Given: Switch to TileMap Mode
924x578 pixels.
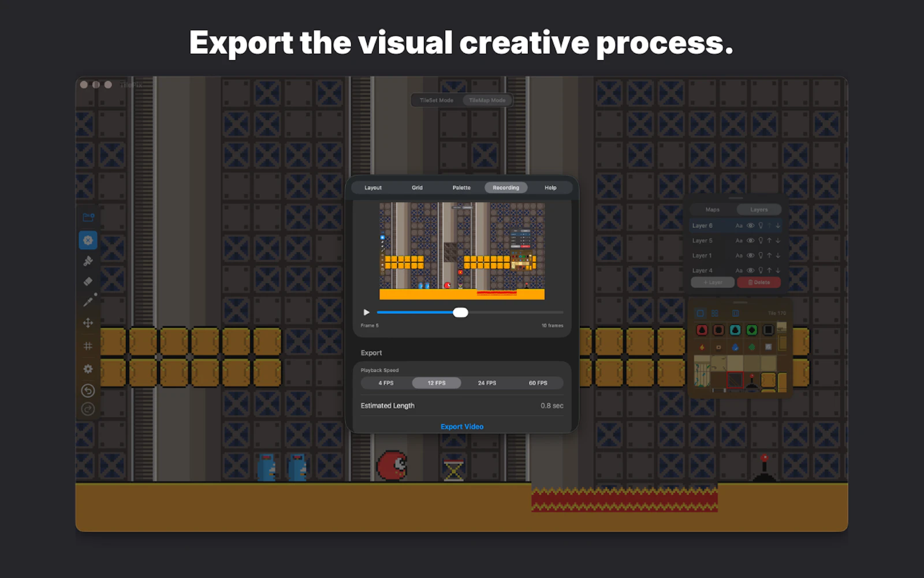Looking at the screenshot, I should [x=487, y=100].
